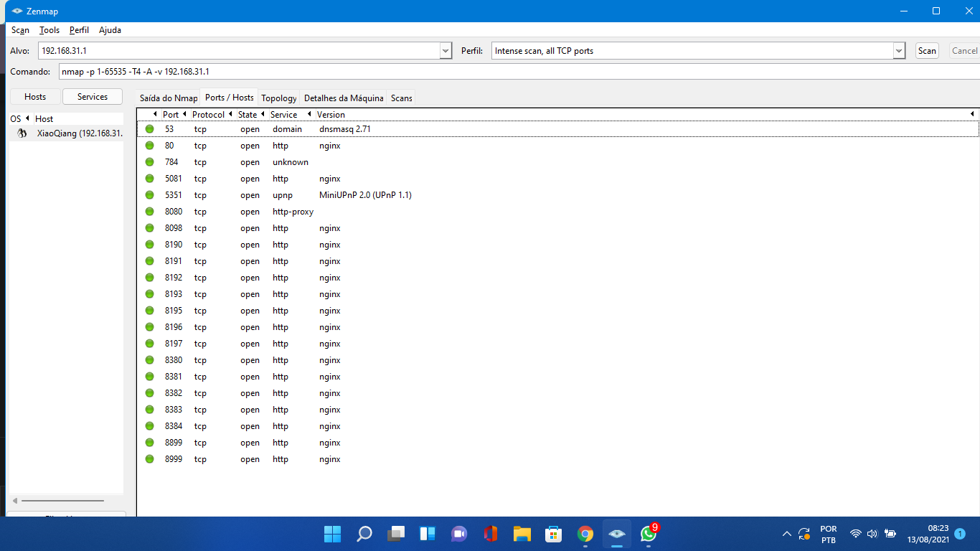Open the Perfil profile dropdown arrow
Image resolution: width=980 pixels, height=551 pixels.
(899, 51)
